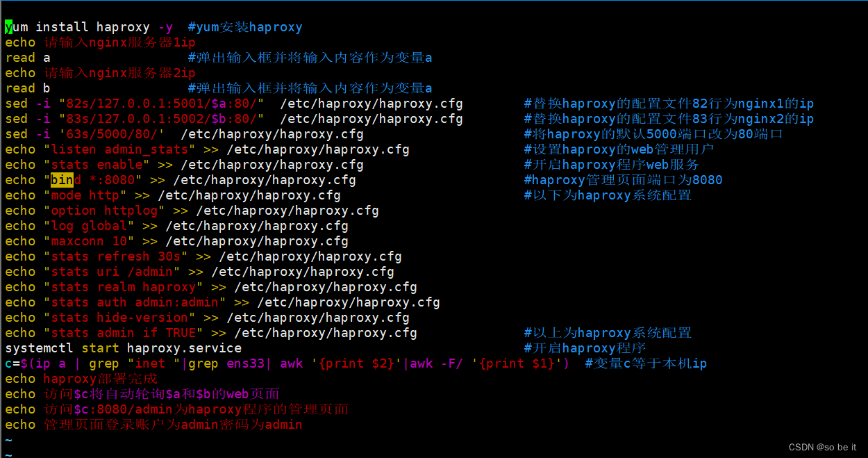The height and width of the screenshot is (458, 868).
Task: Click the highlighted "bin" search match
Action: (x=62, y=179)
